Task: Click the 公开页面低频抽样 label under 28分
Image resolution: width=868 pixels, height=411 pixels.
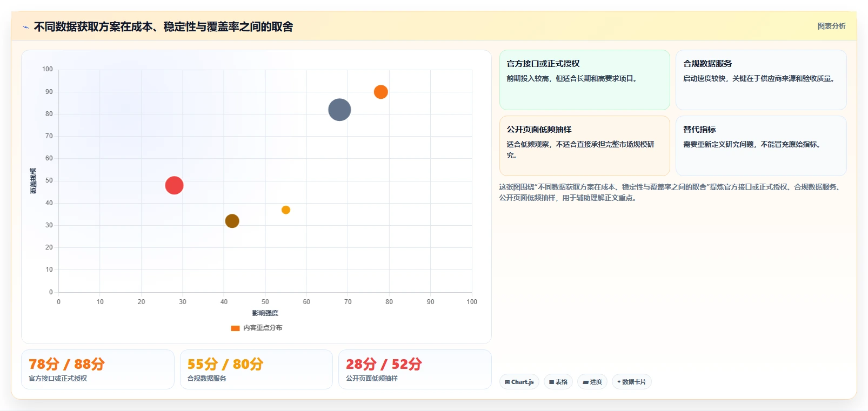Action: pos(372,379)
